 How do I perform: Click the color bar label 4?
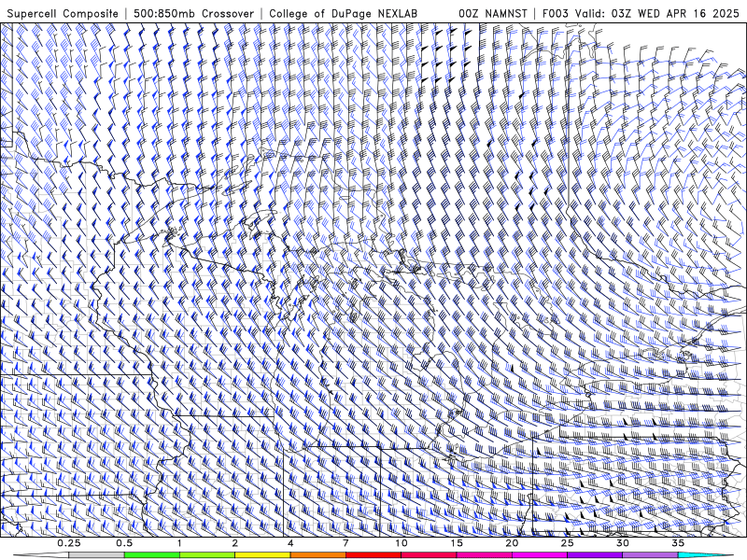(x=290, y=543)
